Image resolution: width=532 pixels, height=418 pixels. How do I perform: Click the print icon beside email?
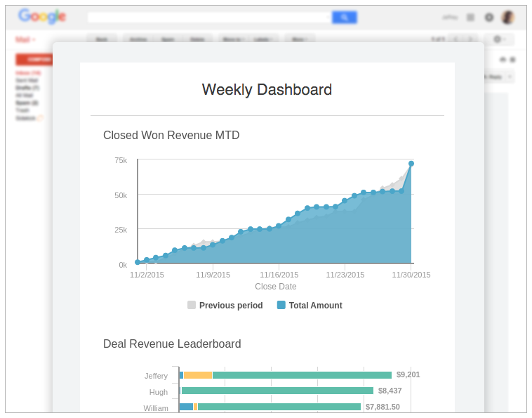pos(503,60)
